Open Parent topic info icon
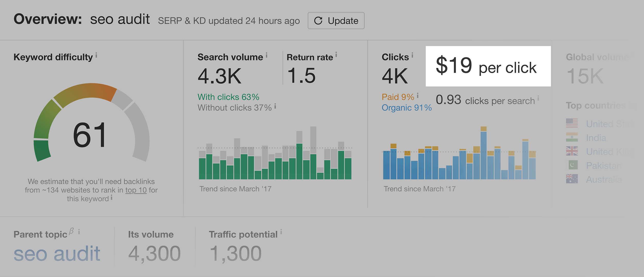The image size is (644, 277). tap(79, 232)
